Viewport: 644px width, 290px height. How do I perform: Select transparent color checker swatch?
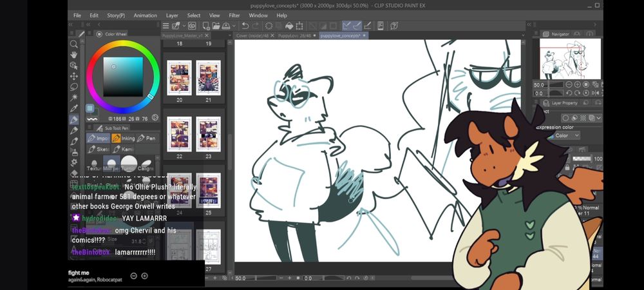point(92,119)
